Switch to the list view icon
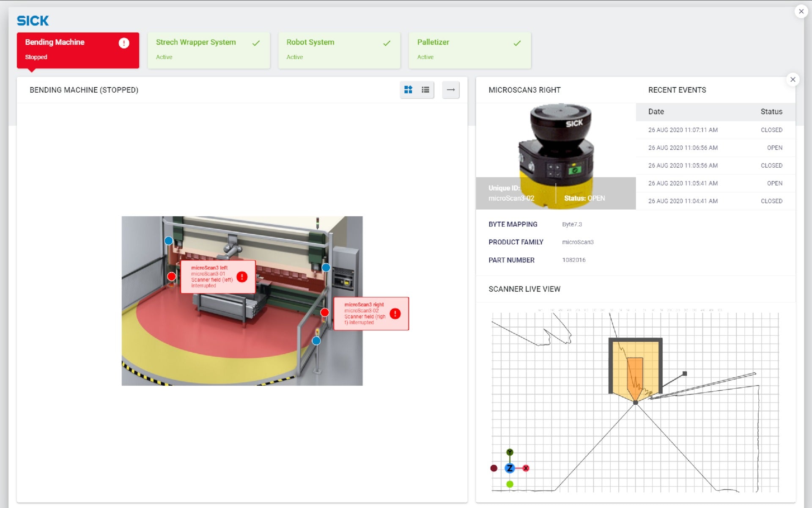Image resolution: width=812 pixels, height=508 pixels. click(x=425, y=90)
